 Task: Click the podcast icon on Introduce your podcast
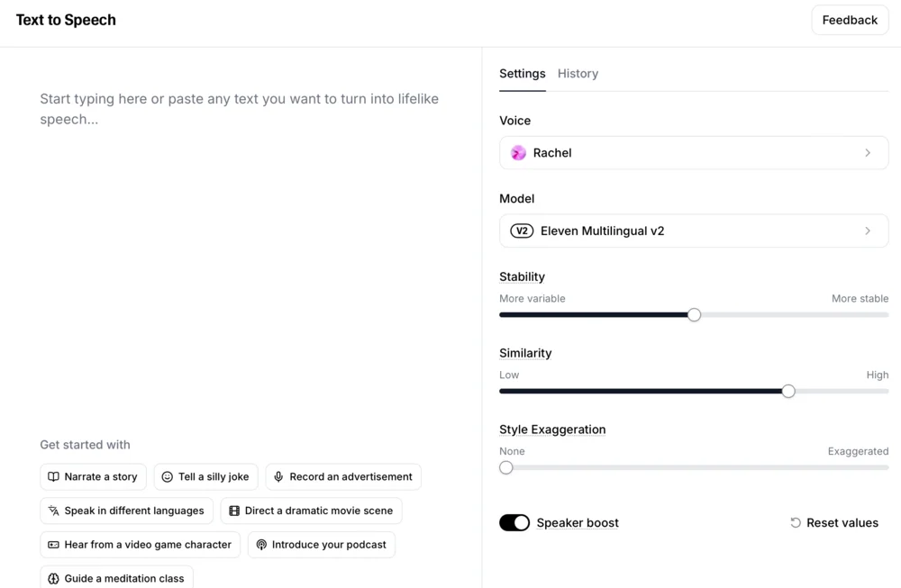[261, 545]
